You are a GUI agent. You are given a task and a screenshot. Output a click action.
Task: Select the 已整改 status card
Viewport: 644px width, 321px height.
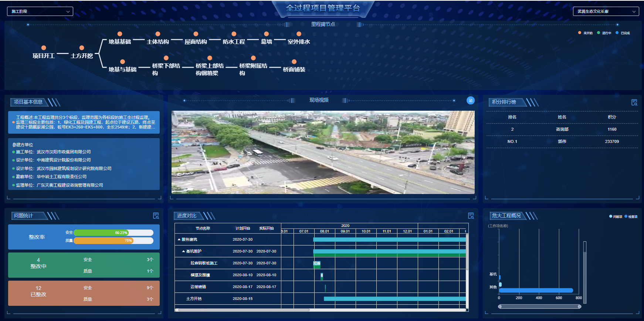pyautogui.click(x=84, y=293)
